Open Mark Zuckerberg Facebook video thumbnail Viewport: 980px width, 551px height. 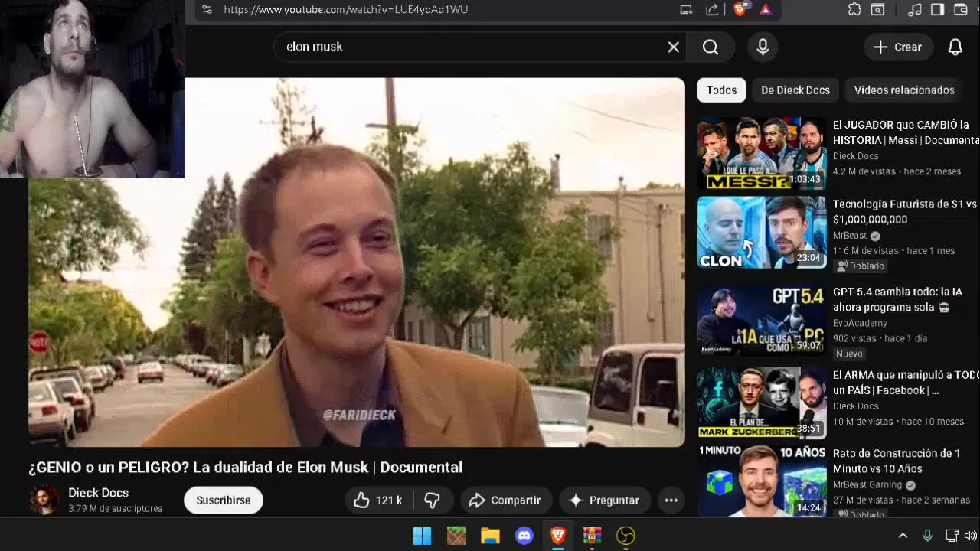(762, 403)
